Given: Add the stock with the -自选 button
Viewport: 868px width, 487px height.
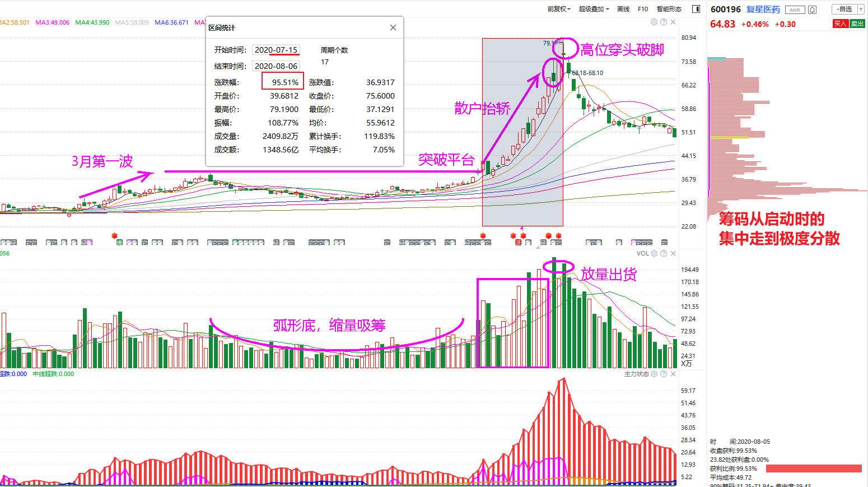Looking at the screenshot, I should coord(844,9).
